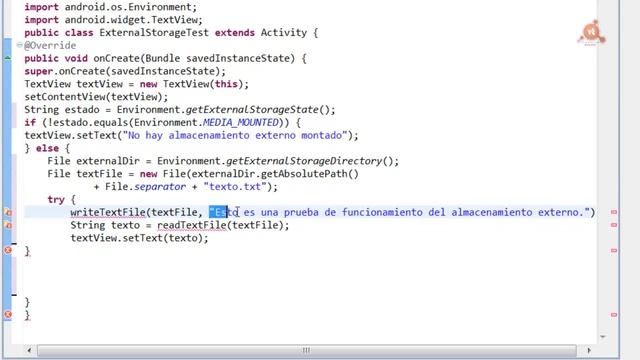Viewport: 640px width, 360px height.
Task: Click the underlined writeTextFile method name
Action: [108, 212]
